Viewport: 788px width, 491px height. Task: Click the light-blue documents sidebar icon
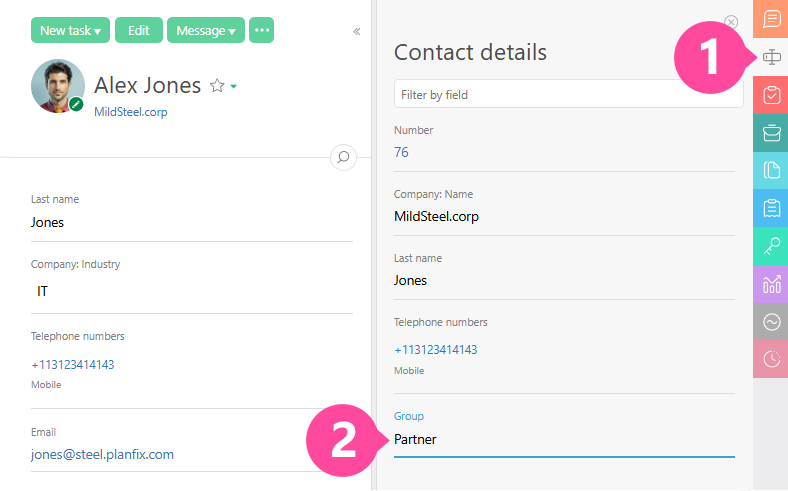point(771,170)
